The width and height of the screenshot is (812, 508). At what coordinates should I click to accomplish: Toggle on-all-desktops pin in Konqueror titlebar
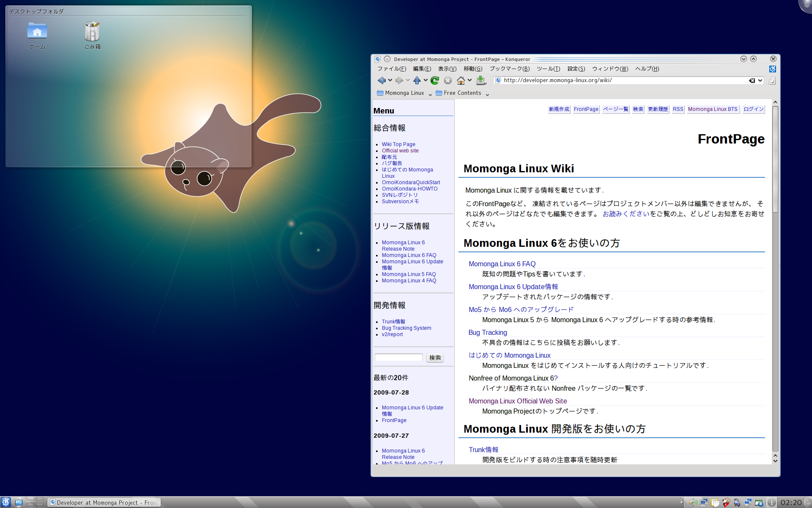tap(387, 59)
